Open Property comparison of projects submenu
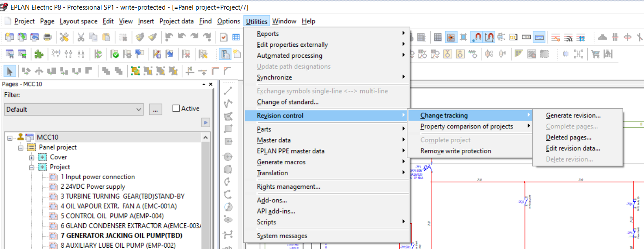This screenshot has width=644, height=249. tap(470, 127)
